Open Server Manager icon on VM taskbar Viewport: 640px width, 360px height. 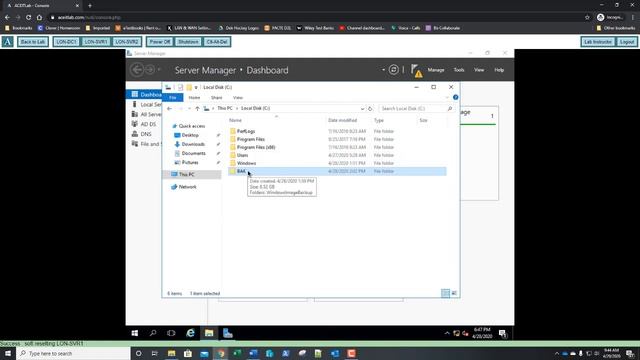coord(228,333)
